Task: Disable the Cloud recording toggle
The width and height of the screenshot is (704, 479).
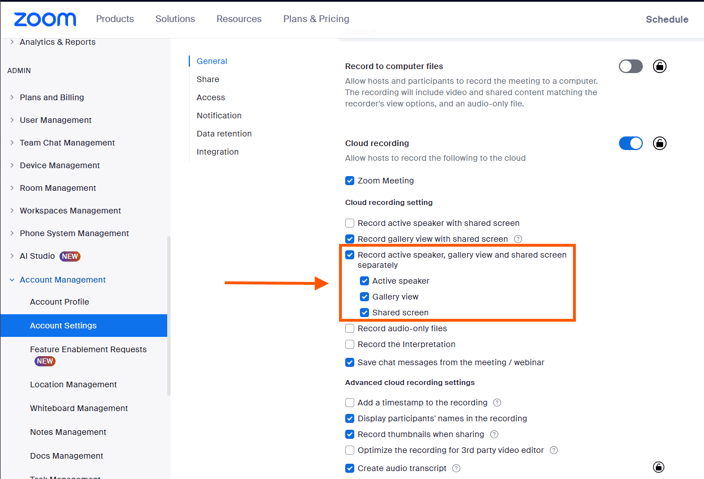Action: pyautogui.click(x=630, y=144)
